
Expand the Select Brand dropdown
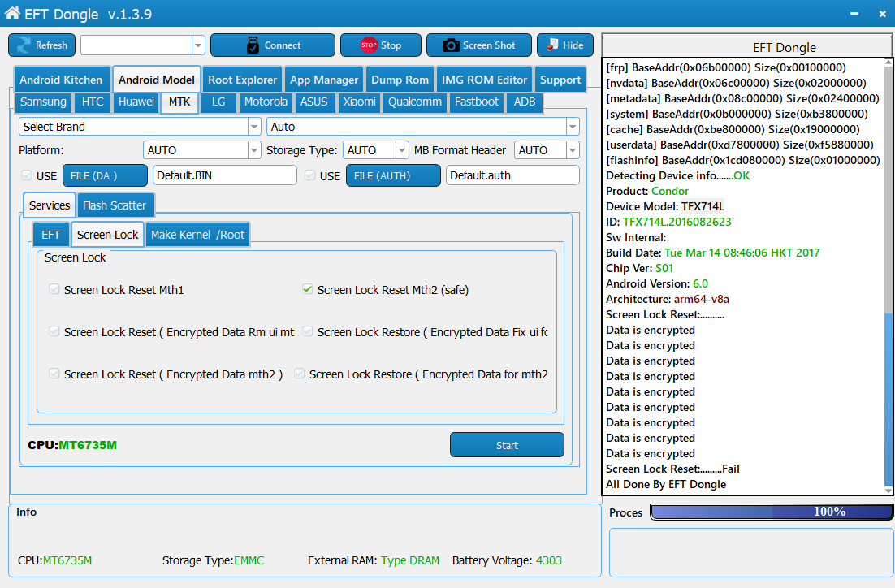(254, 127)
